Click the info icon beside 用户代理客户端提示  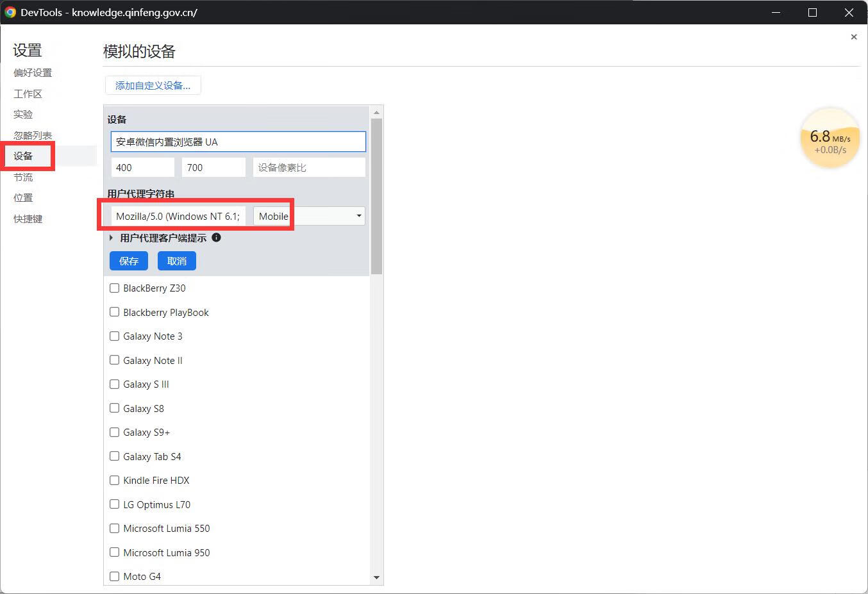(x=216, y=238)
